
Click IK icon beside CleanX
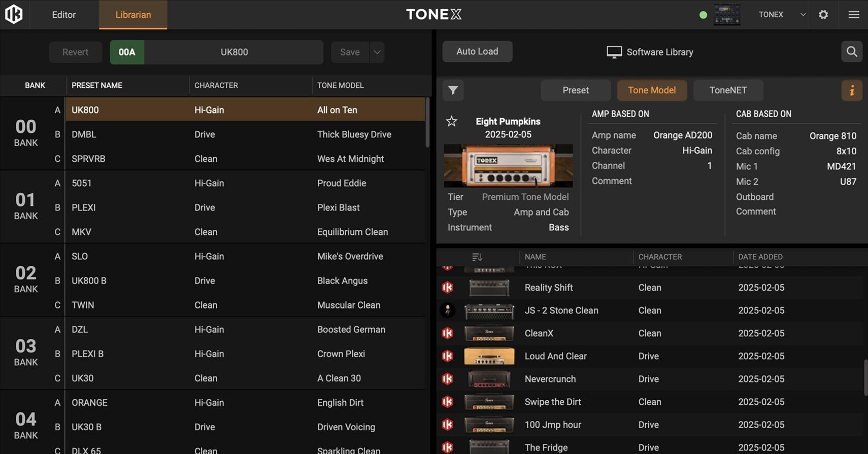[x=447, y=333]
